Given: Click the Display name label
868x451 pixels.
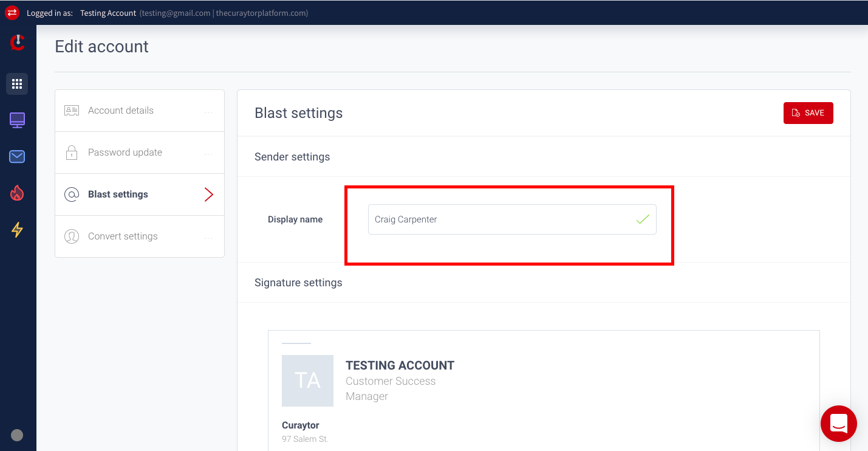Looking at the screenshot, I should tap(295, 219).
